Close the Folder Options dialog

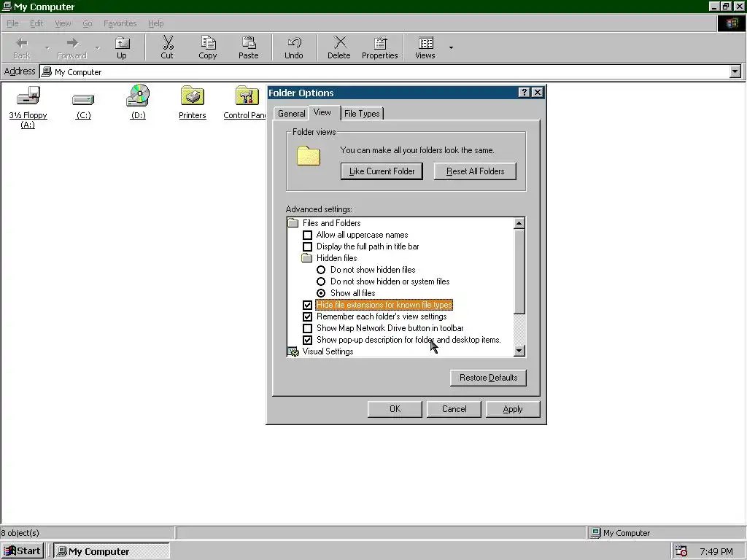pos(538,93)
